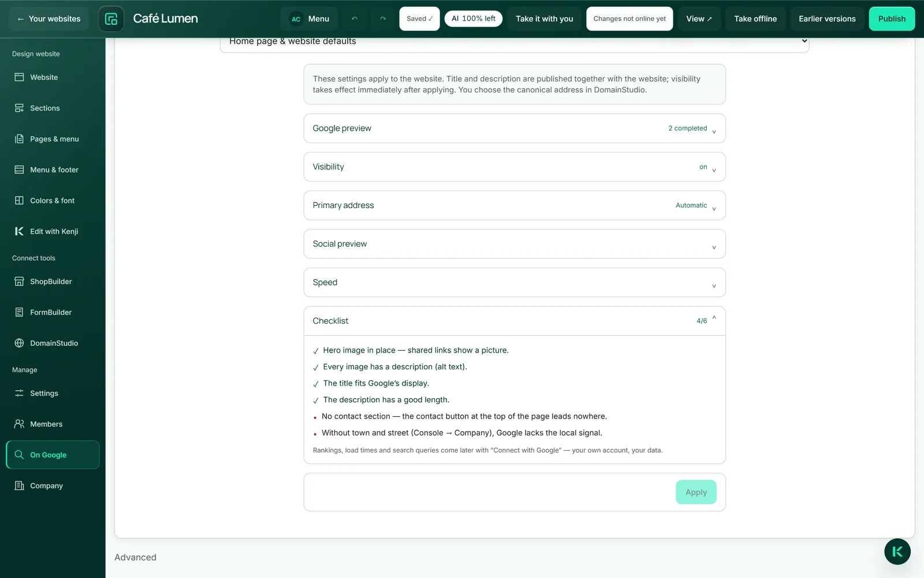The image size is (924, 578).
Task: Click Take it with you
Action: click(545, 18)
